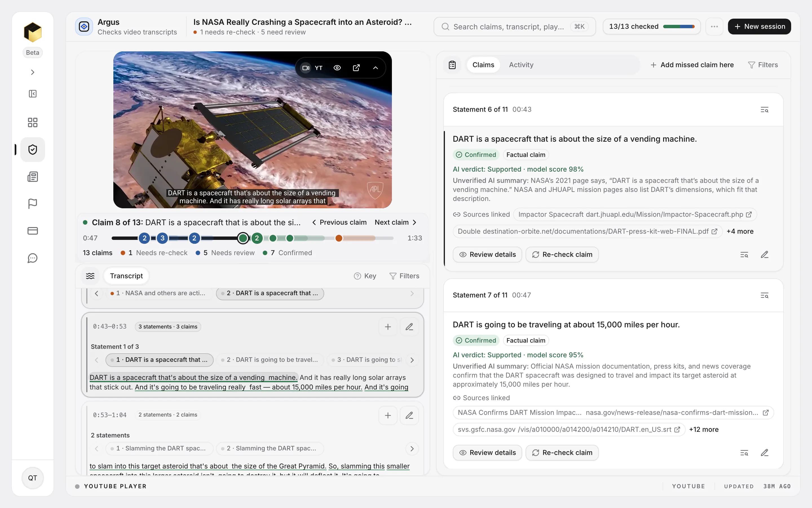This screenshot has height=508, width=812.
Task: Click the current playhead marker on timeline
Action: pyautogui.click(x=243, y=238)
